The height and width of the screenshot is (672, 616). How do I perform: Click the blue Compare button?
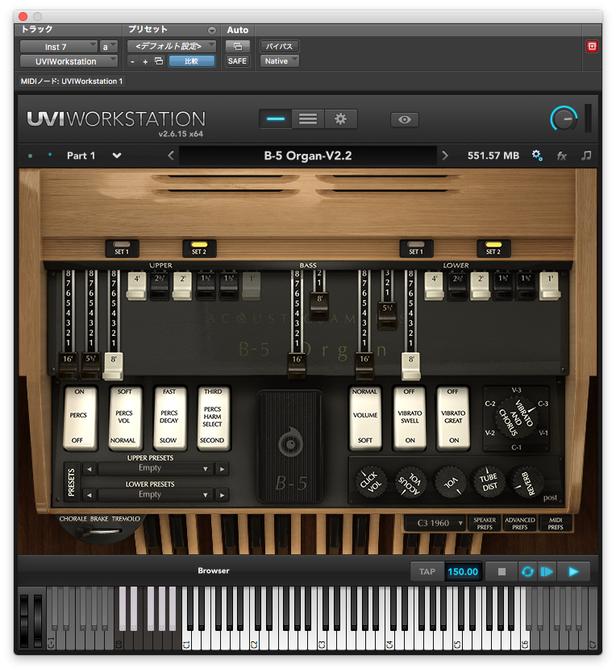point(192,61)
